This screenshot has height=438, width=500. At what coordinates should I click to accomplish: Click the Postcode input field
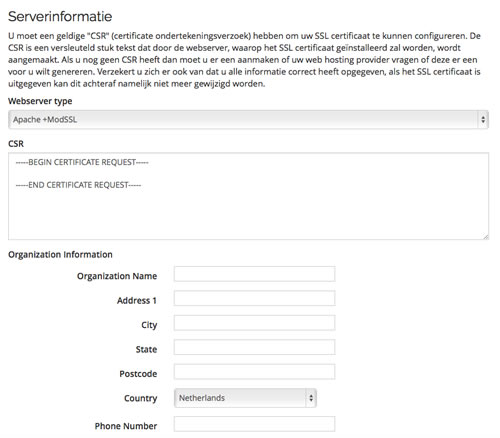click(255, 372)
